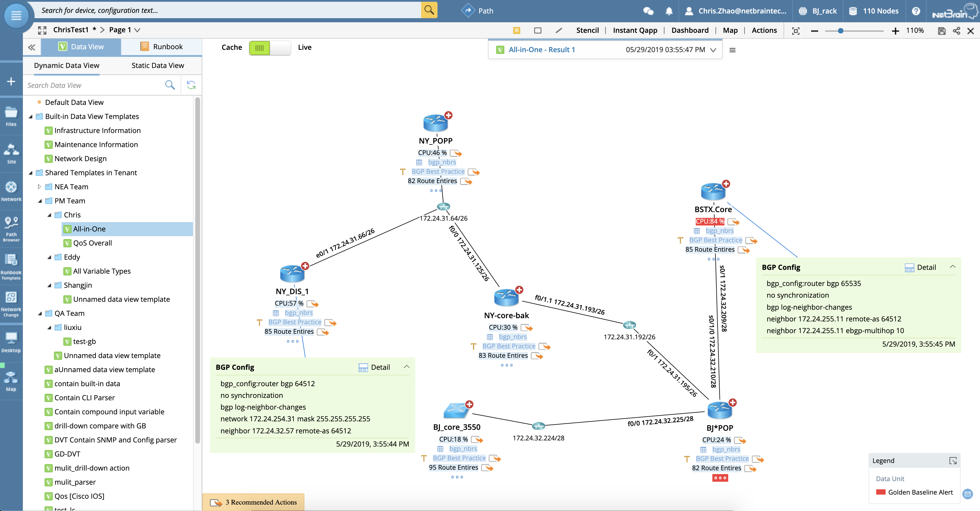Open Path Browser in the sidebar

pyautogui.click(x=11, y=229)
